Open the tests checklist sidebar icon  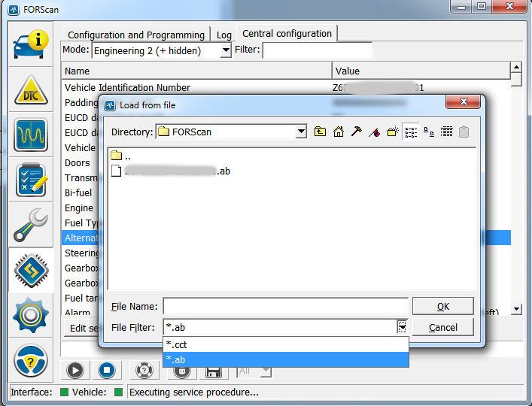31,180
